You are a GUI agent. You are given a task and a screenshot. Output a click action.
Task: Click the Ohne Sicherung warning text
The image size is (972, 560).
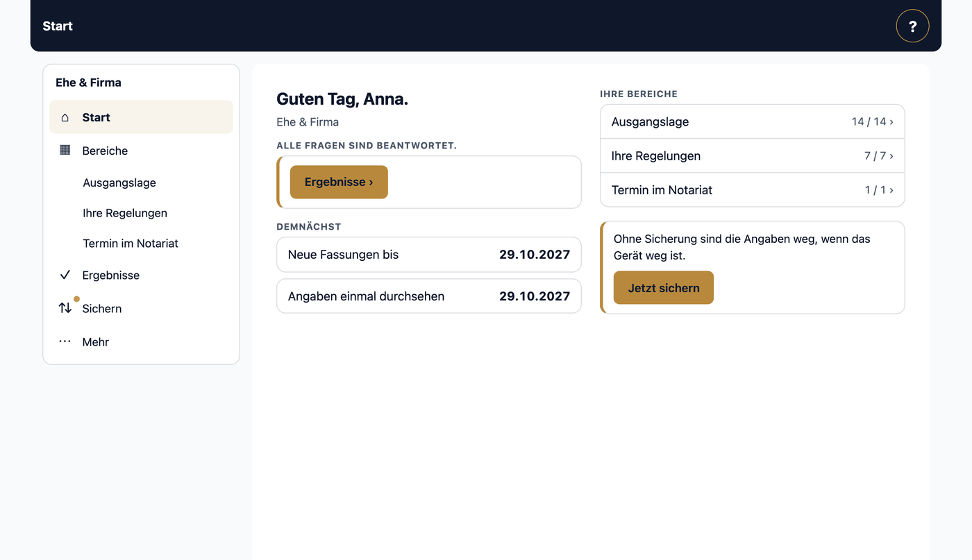741,247
